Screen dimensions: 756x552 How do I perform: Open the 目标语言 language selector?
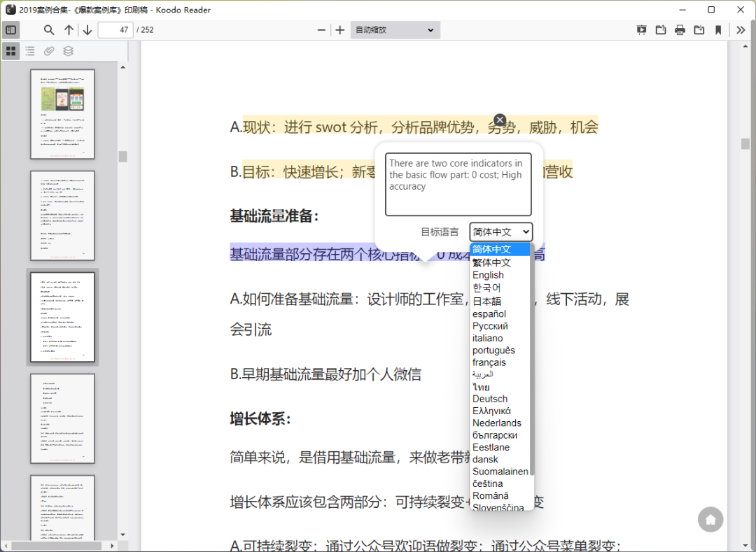[x=500, y=232]
